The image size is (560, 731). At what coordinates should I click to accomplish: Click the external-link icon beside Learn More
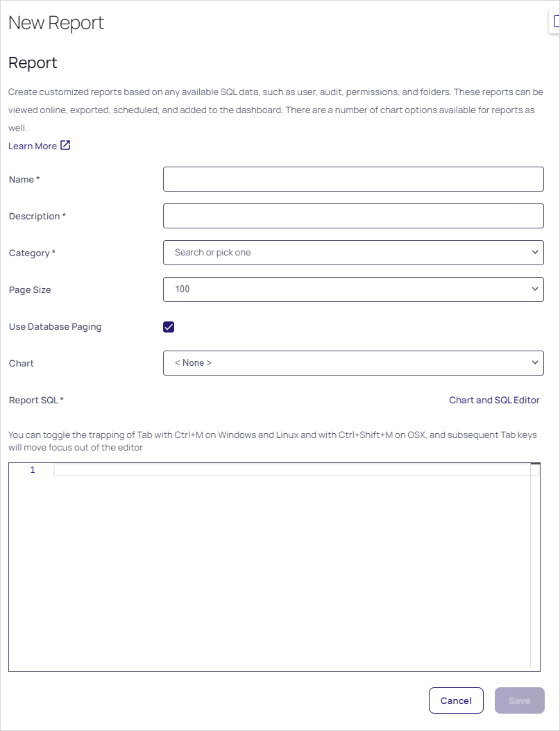(65, 146)
